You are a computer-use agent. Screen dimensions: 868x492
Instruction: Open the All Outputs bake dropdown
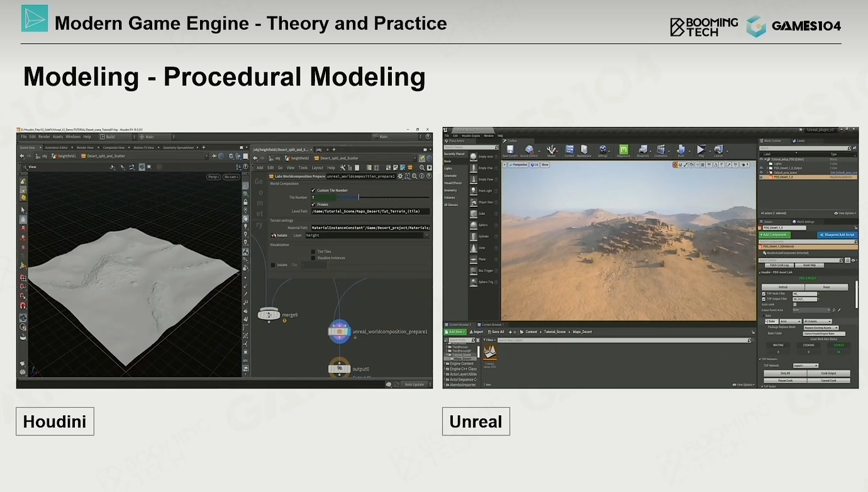pyautogui.click(x=817, y=321)
